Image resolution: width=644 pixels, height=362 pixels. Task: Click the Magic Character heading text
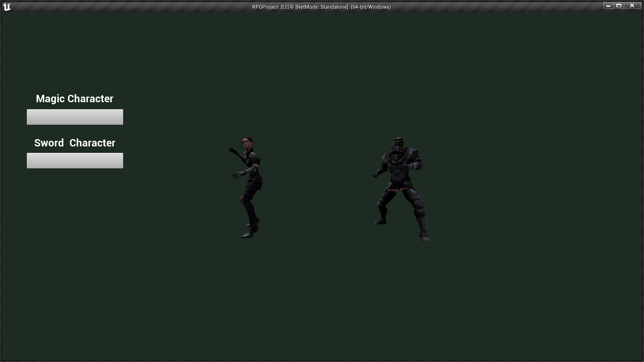click(x=74, y=99)
